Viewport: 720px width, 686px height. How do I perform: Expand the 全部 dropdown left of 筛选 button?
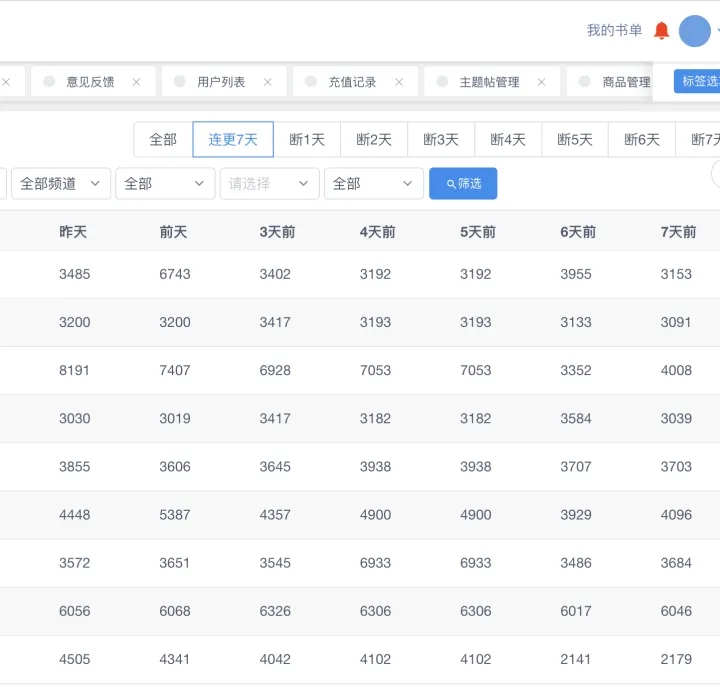372,184
